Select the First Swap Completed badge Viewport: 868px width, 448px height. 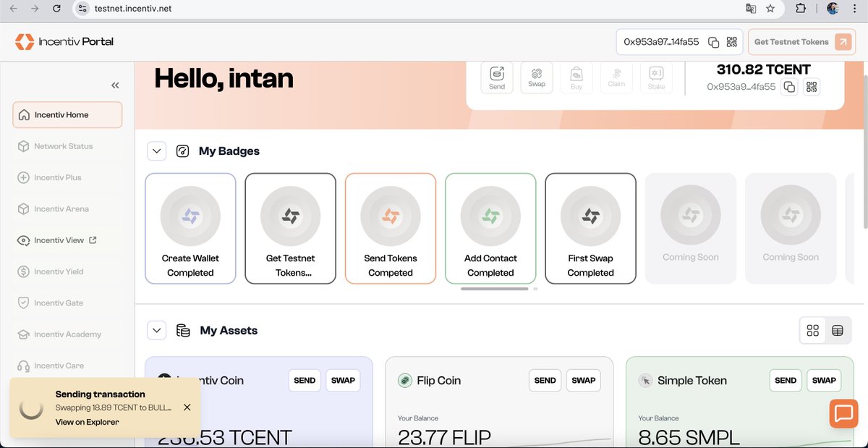coord(590,229)
